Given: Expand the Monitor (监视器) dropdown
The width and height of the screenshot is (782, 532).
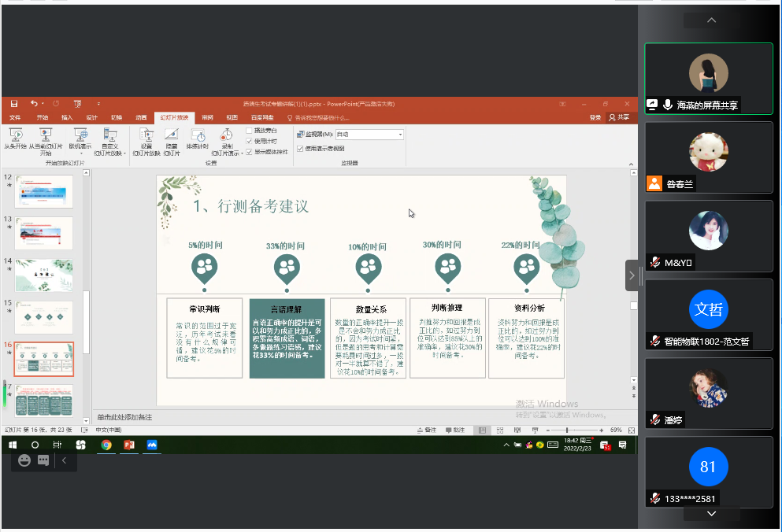Looking at the screenshot, I should (x=400, y=135).
